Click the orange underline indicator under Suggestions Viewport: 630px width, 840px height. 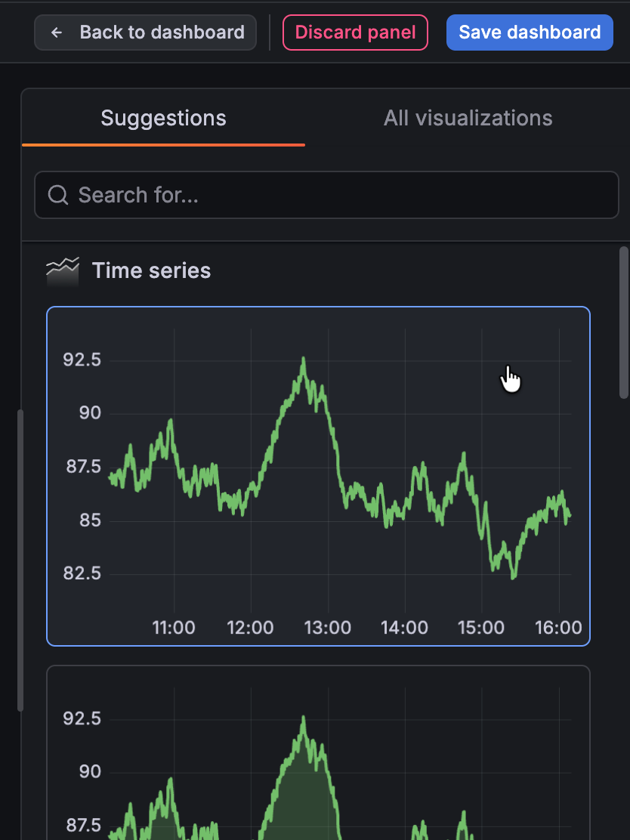pyautogui.click(x=163, y=144)
